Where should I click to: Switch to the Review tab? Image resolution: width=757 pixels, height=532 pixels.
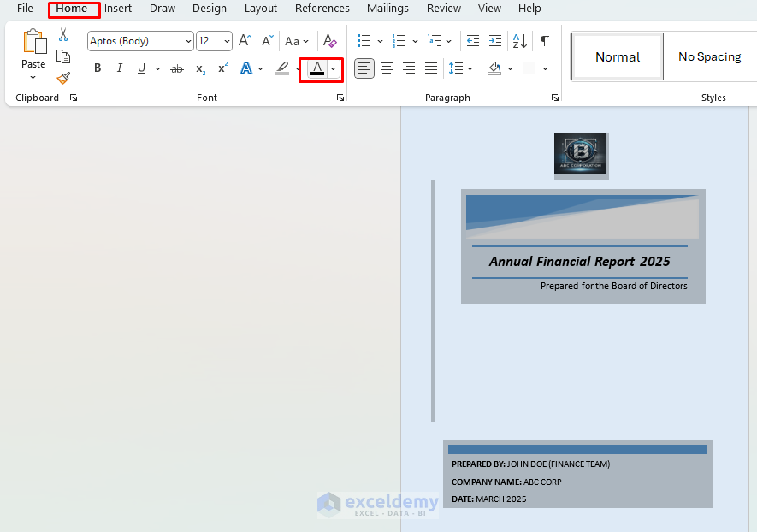tap(444, 9)
